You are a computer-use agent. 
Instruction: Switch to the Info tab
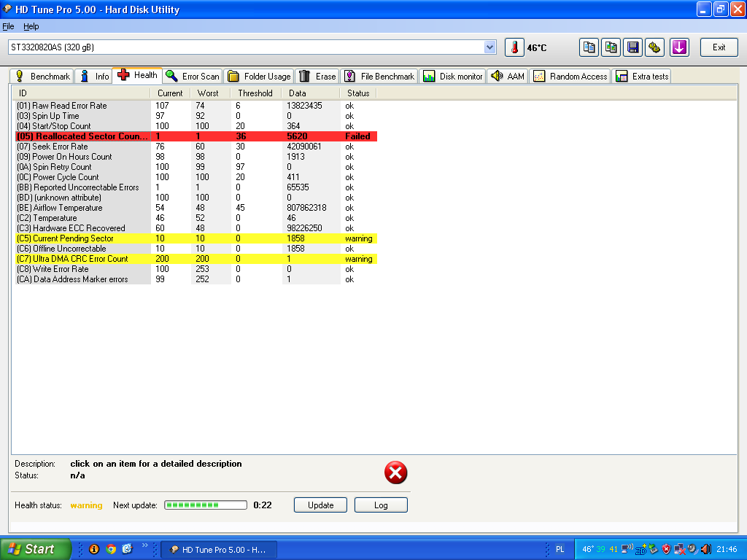click(94, 76)
